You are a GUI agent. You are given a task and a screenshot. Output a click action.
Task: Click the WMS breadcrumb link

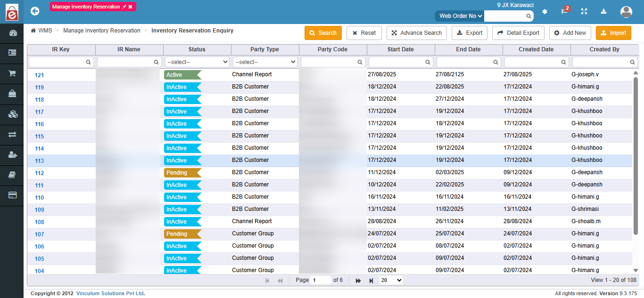click(x=45, y=31)
